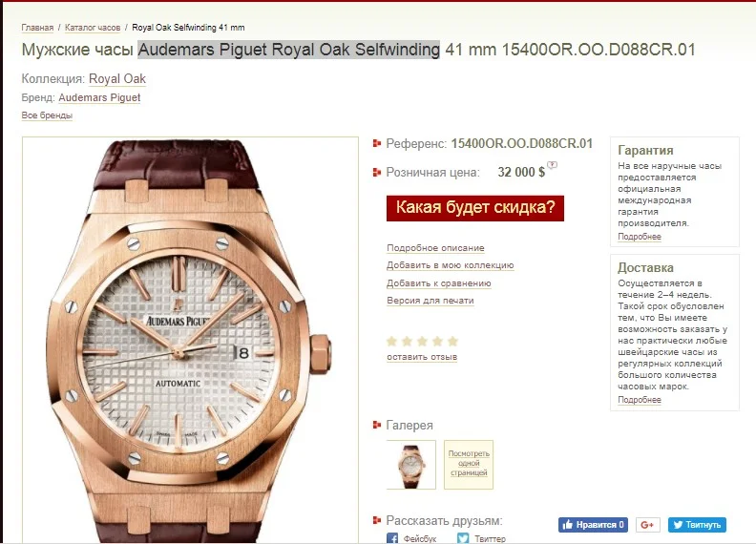Screen dimensions: 756x544
Task: Open Каталог часов breadcrumb link
Action: [93, 28]
